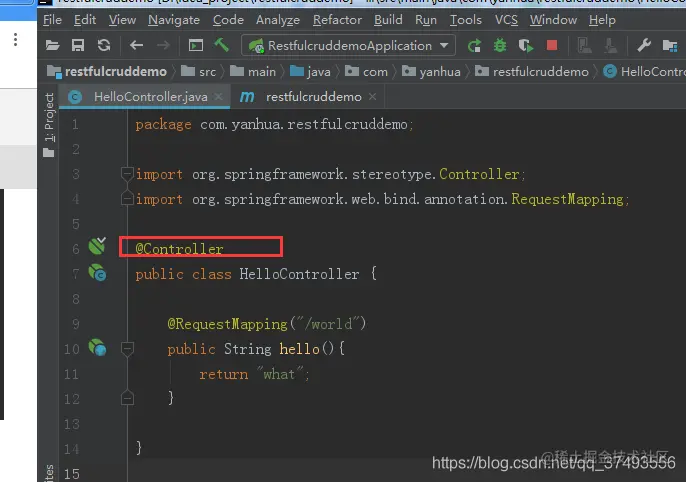Close the restfulcruddemo editor tab

click(x=372, y=97)
